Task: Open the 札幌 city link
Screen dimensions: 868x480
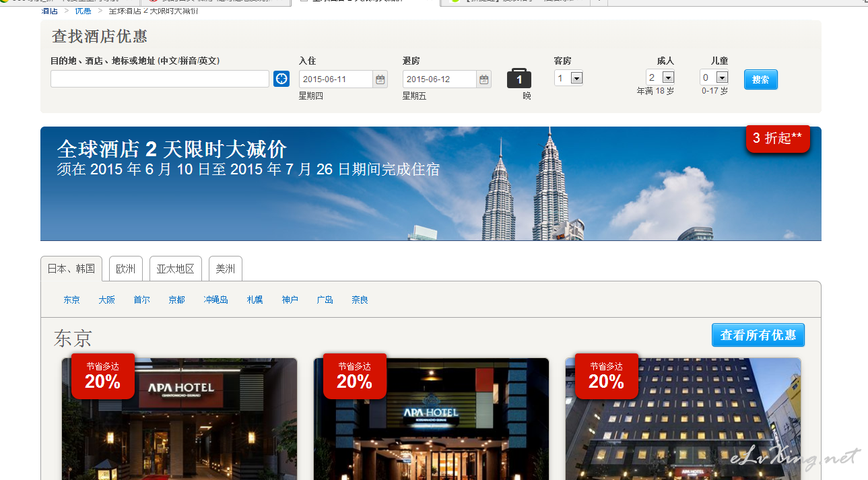Action: tap(255, 300)
